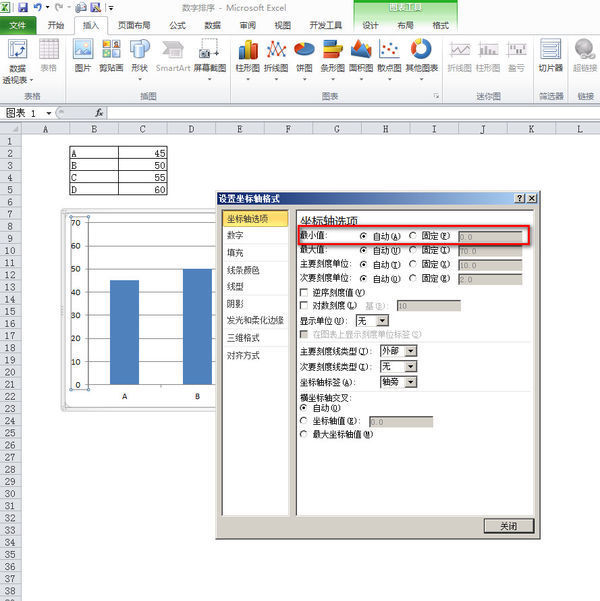Insert a line chart (折线图)

[276, 54]
